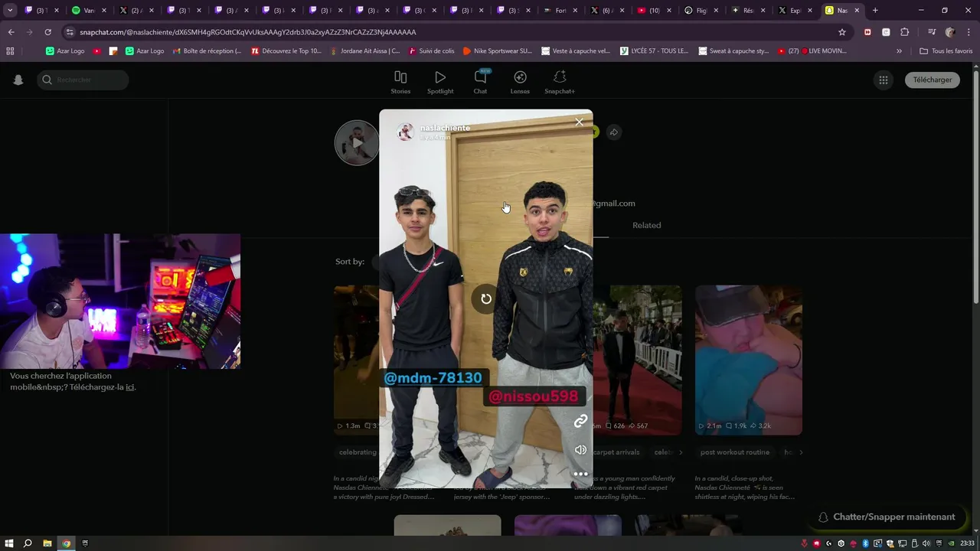This screenshot has width=980, height=551.
Task: Select the 'post workout routine' tag
Action: [x=735, y=452]
